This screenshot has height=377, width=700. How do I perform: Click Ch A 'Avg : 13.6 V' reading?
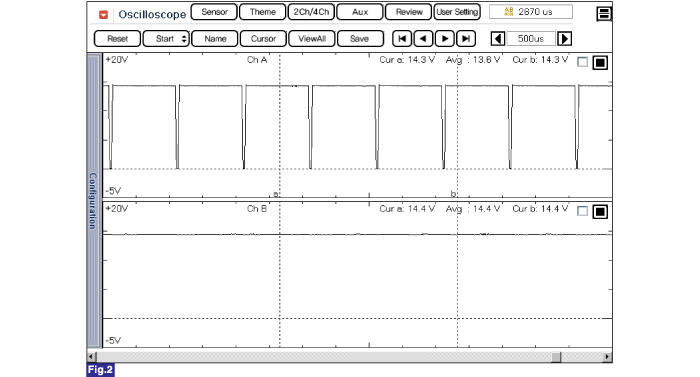(473, 60)
